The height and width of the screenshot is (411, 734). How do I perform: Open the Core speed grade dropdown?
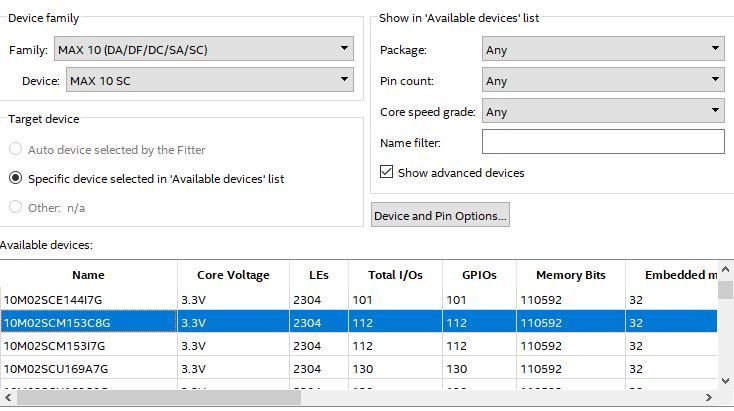602,112
